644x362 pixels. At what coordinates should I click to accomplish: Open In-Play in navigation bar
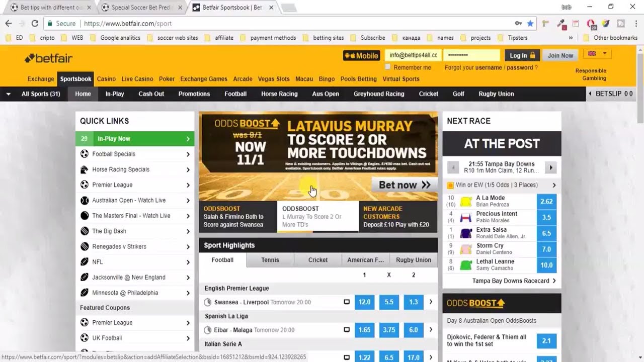coord(115,94)
